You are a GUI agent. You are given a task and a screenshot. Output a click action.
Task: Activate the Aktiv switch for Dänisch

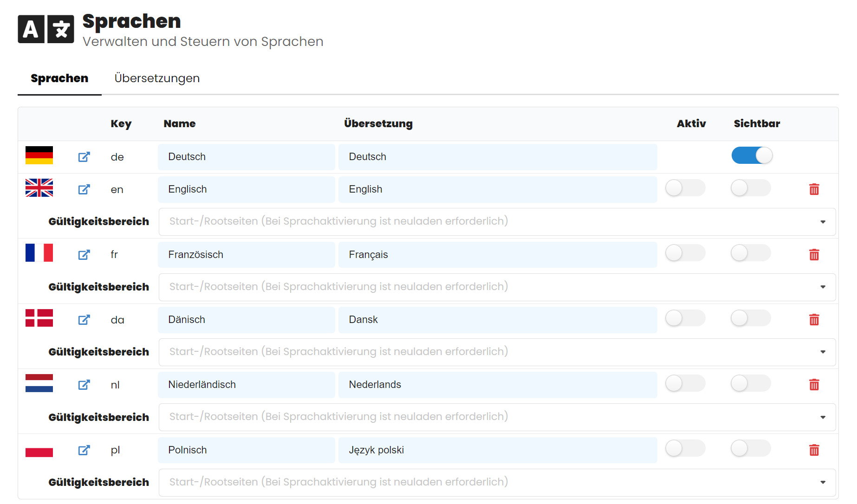[685, 318]
